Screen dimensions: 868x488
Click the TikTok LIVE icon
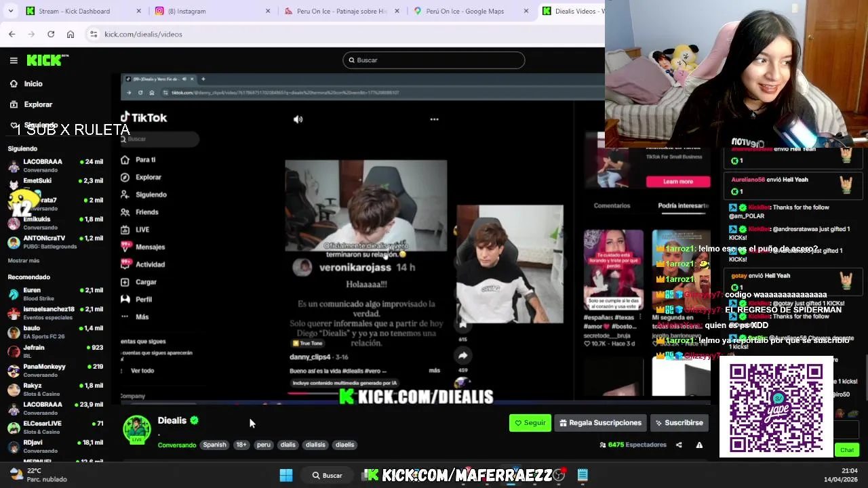(125, 230)
